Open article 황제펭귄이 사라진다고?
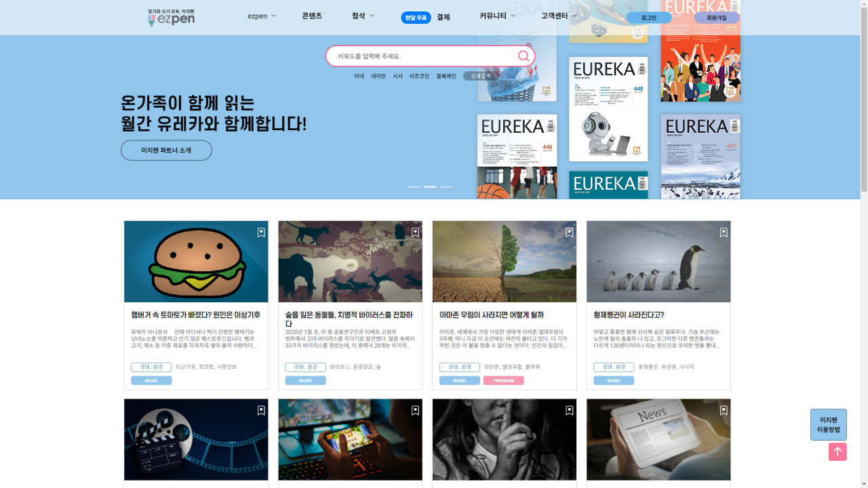Image resolution: width=868 pixels, height=488 pixels. 629,315
